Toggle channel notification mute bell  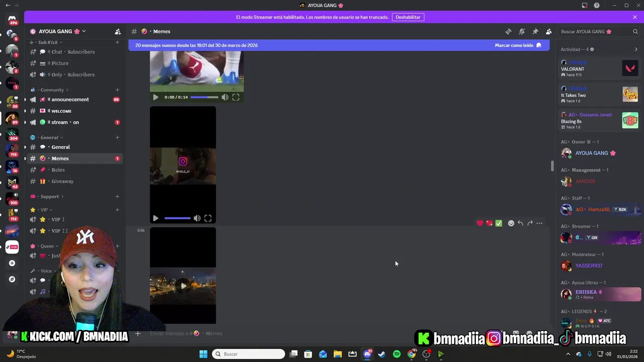click(x=522, y=31)
